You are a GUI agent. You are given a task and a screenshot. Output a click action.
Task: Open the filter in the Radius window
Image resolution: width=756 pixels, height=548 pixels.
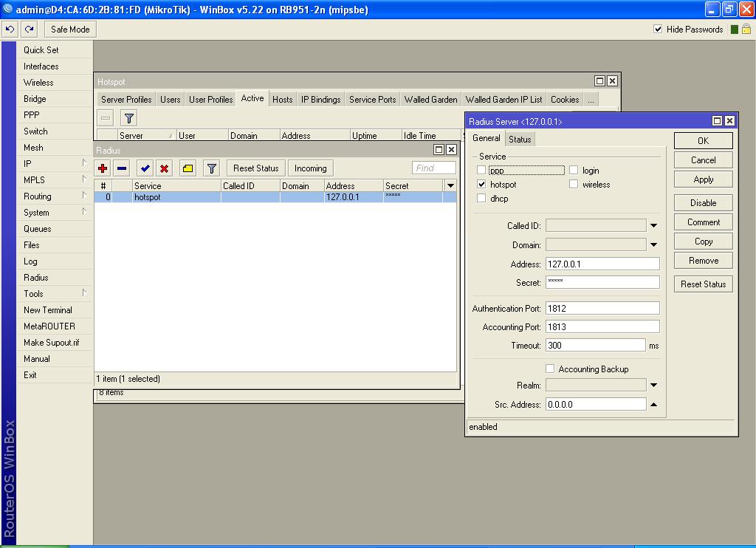click(211, 168)
